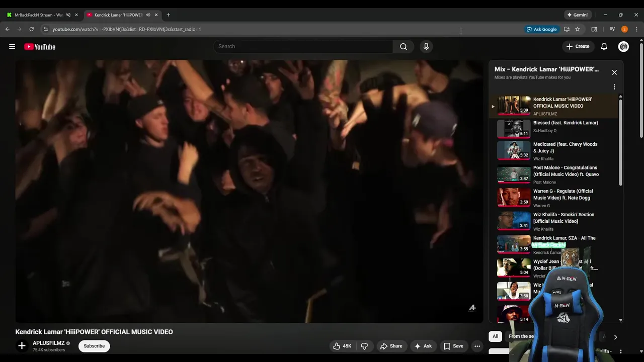This screenshot has height=362, width=644.
Task: Open a new browser tab
Action: pyautogui.click(x=168, y=15)
